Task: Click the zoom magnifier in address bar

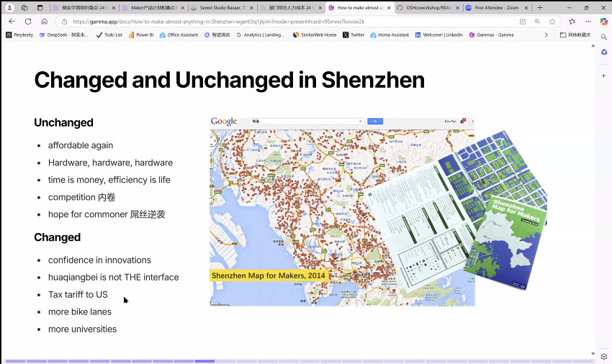Action: pos(537,22)
